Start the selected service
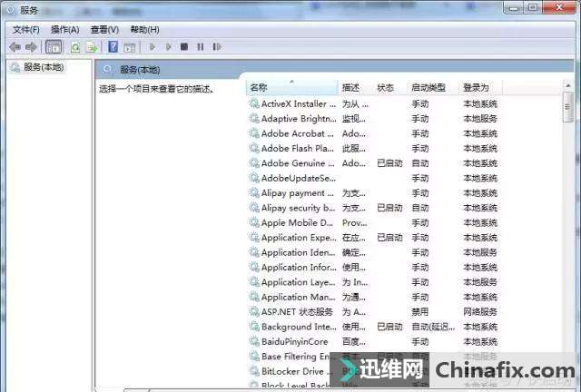Viewport: 581px width, 392px height. [x=152, y=46]
